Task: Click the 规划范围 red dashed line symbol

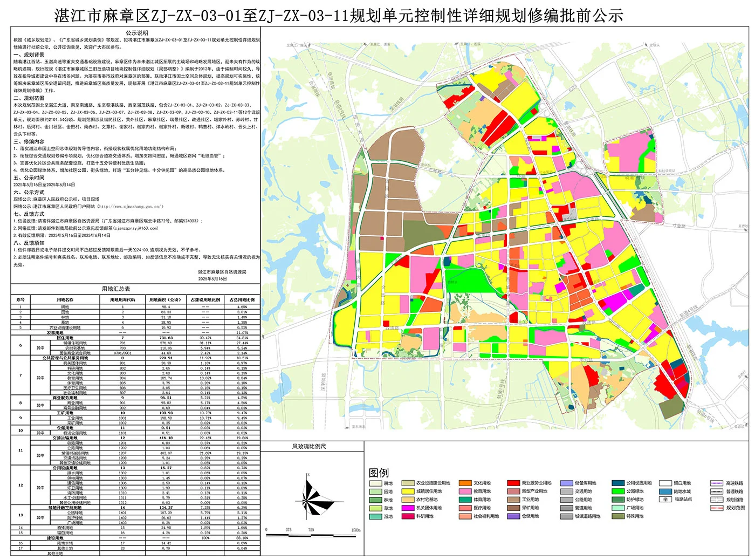Action: click(x=717, y=508)
